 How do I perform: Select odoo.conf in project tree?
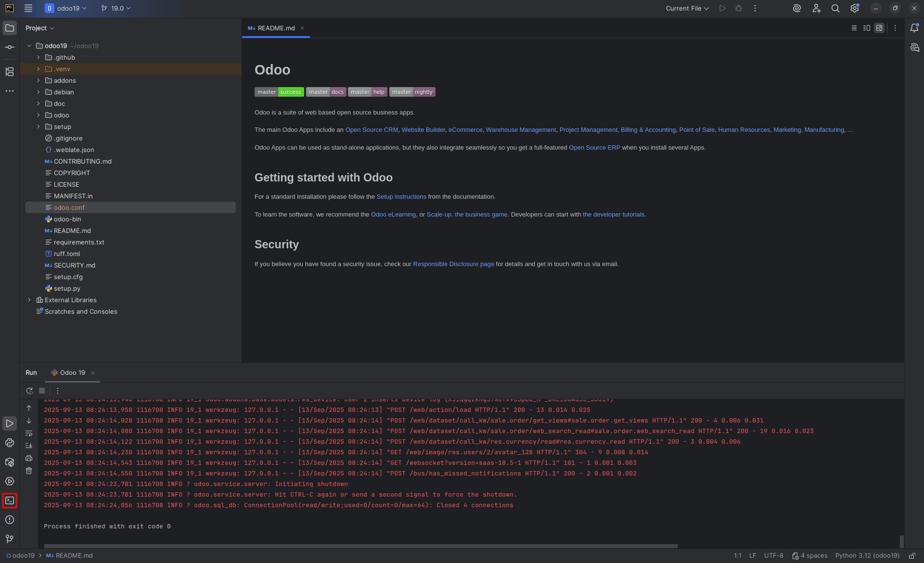(130, 207)
